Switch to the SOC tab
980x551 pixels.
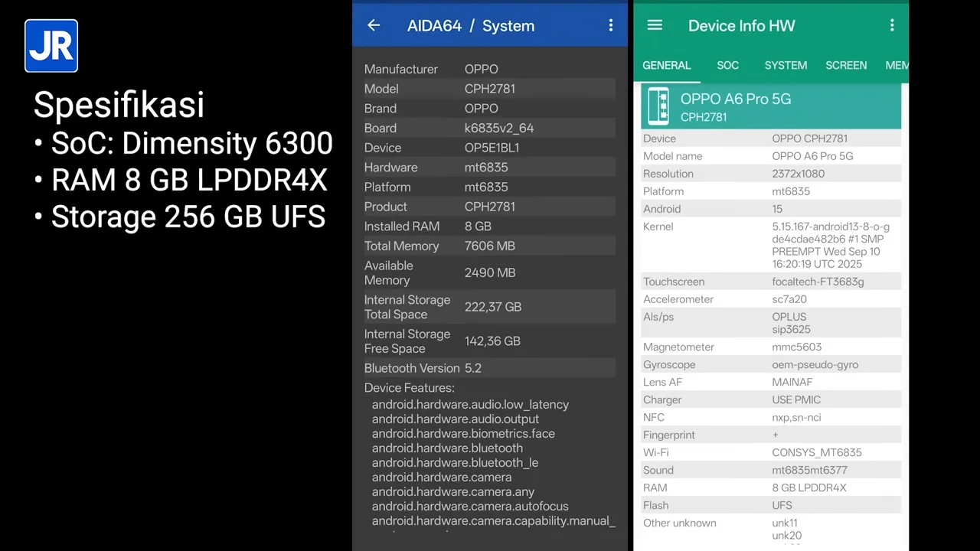727,65
